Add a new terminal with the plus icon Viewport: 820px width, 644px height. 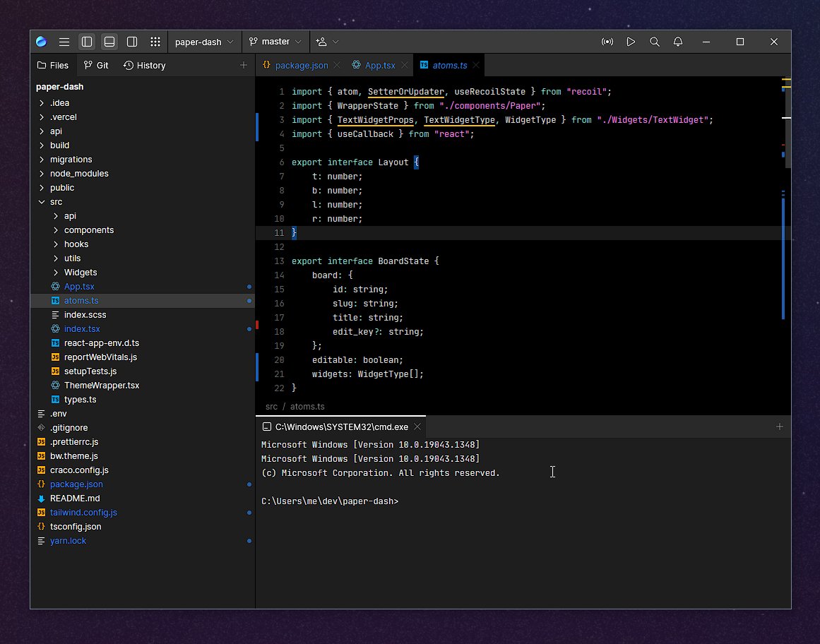780,427
